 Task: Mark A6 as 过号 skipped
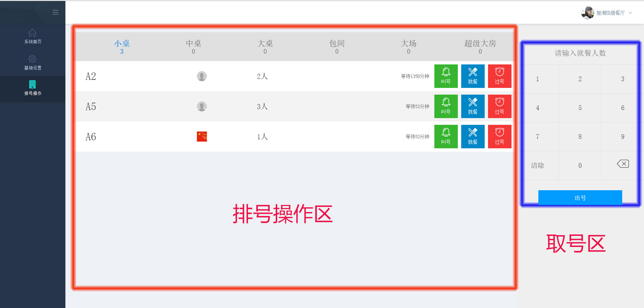pyautogui.click(x=499, y=137)
